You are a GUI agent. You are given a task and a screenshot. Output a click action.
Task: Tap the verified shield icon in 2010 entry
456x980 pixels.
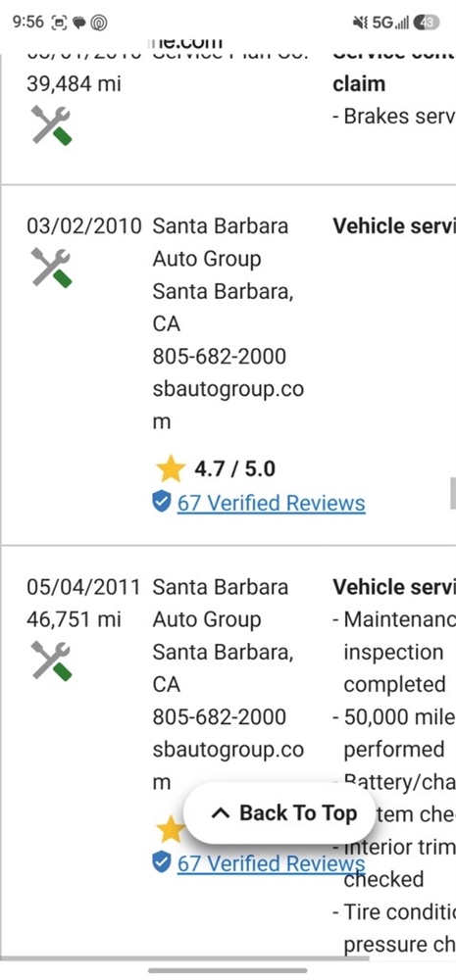tap(162, 501)
